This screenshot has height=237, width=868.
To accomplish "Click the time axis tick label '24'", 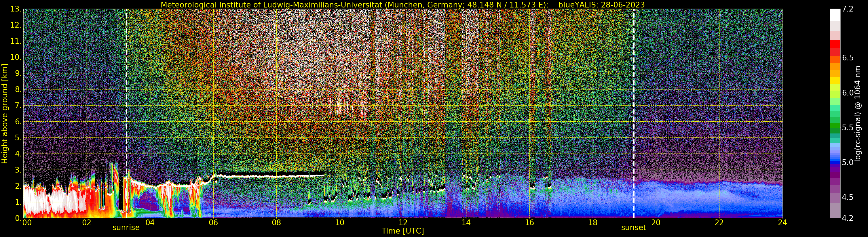I will pos(782,223).
